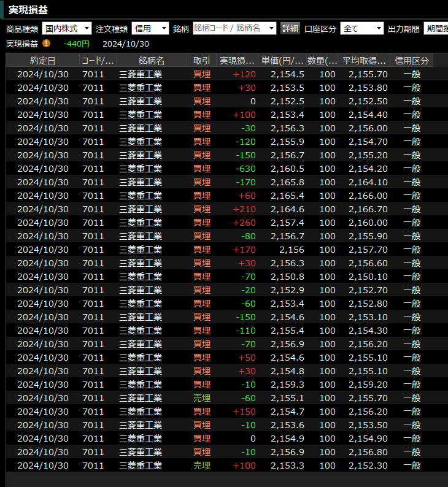
Task: Open the 商品種類 dropdown showing 国内株式
Action: coord(67,29)
